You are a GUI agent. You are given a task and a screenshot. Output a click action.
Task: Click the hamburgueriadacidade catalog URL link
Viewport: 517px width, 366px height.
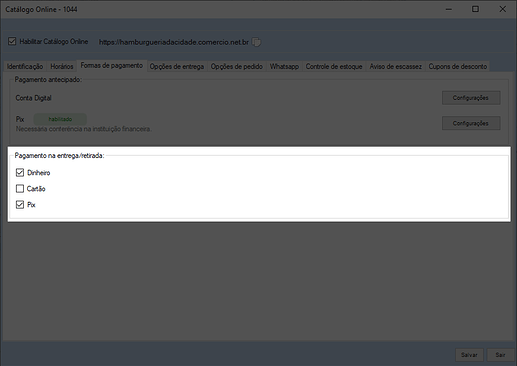point(174,42)
